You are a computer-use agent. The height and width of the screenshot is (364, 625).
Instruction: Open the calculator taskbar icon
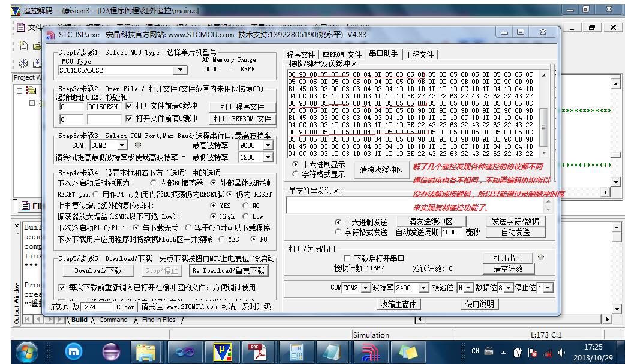(x=297, y=351)
